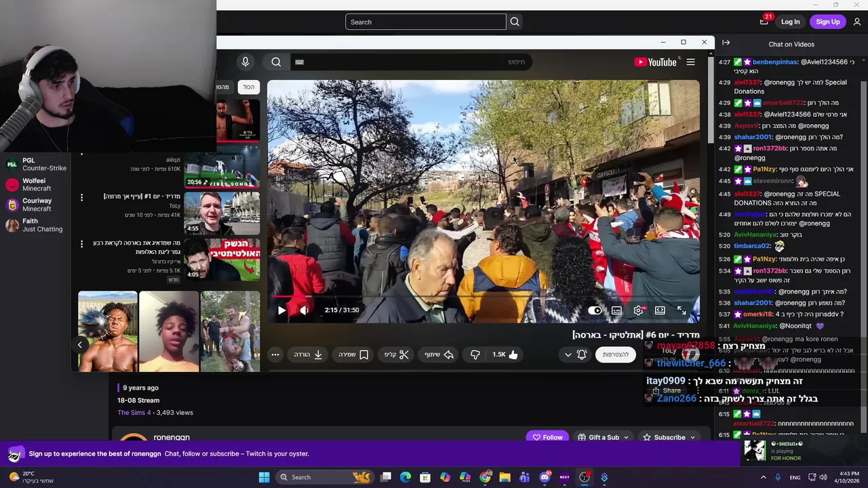Click the YouTube search magnifier icon
868x488 pixels.
click(x=276, y=62)
